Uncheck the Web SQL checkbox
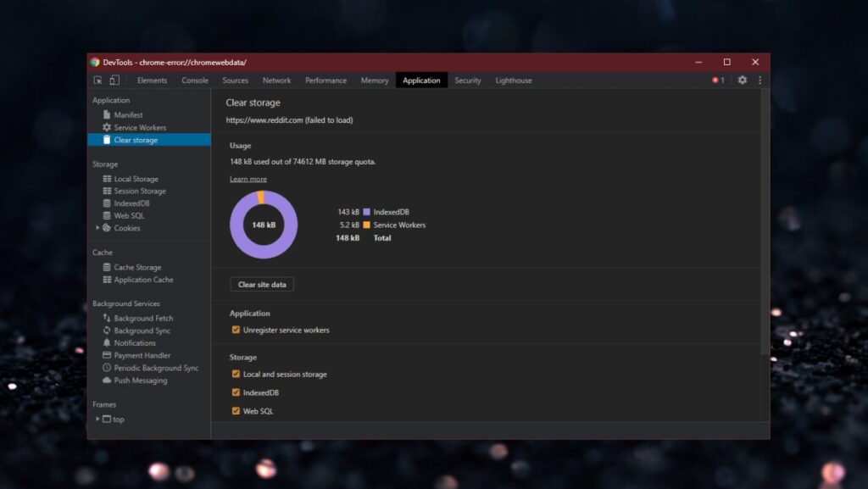 point(236,411)
